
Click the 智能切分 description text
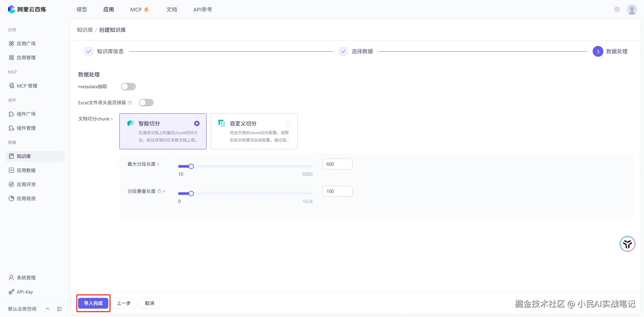168,137
